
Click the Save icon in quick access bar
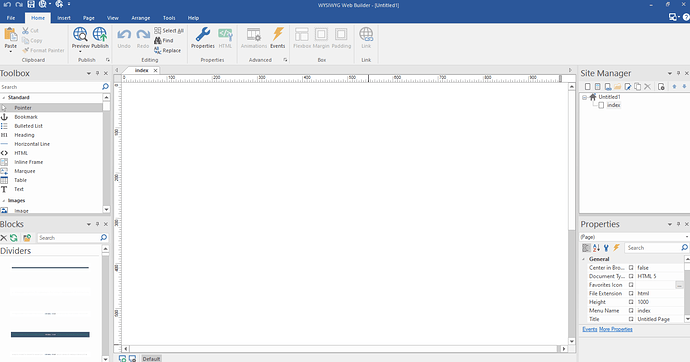[x=31, y=4]
